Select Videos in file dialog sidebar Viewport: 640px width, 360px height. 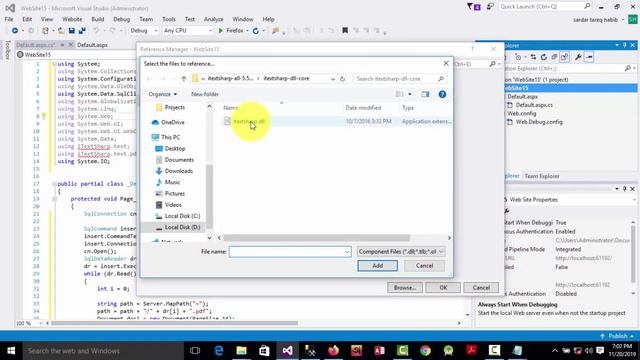coord(173,204)
